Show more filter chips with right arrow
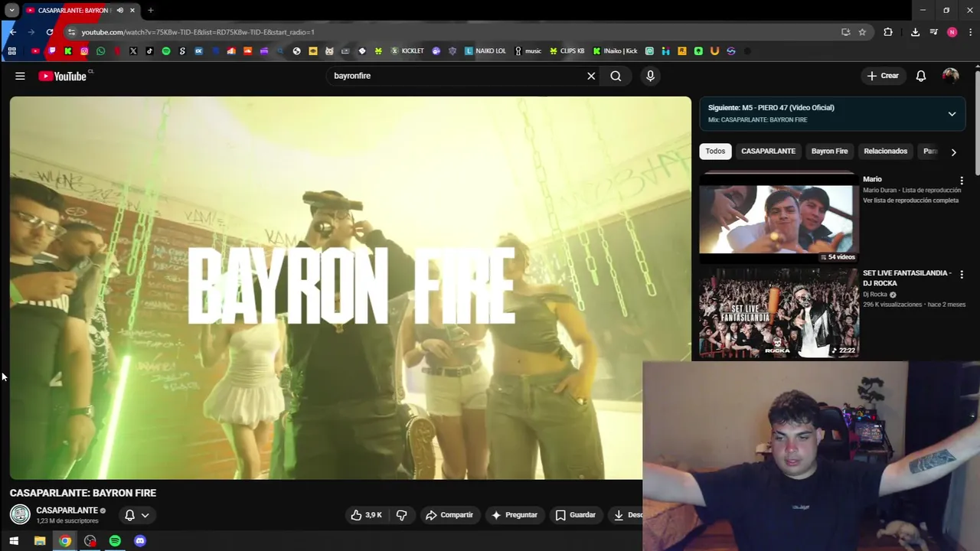 pyautogui.click(x=953, y=152)
